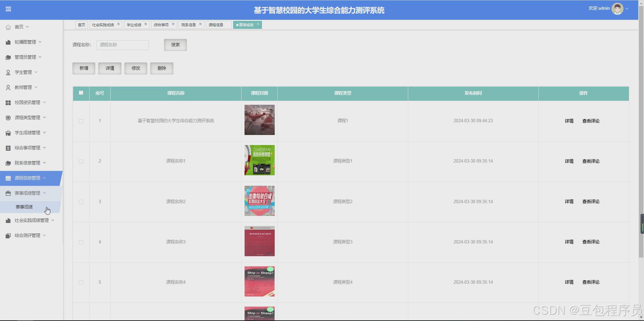Switch to the 课程信息 tab
Viewport: 644px width, 321px height.
(216, 25)
